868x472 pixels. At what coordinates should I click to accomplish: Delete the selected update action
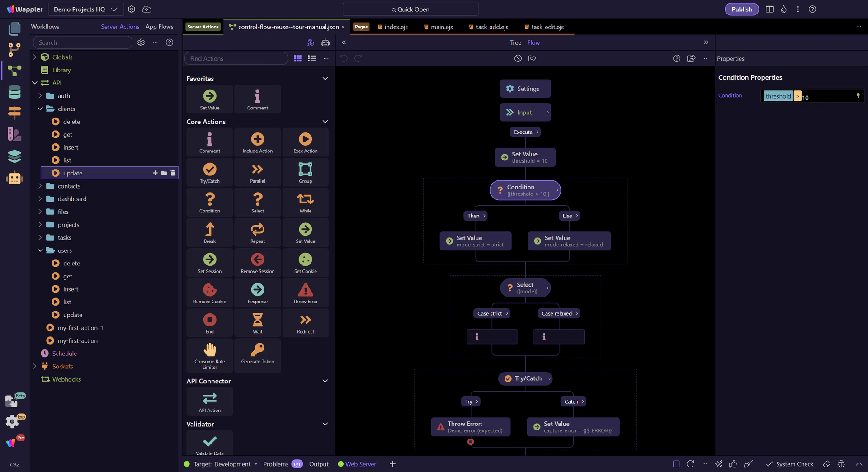click(x=173, y=173)
